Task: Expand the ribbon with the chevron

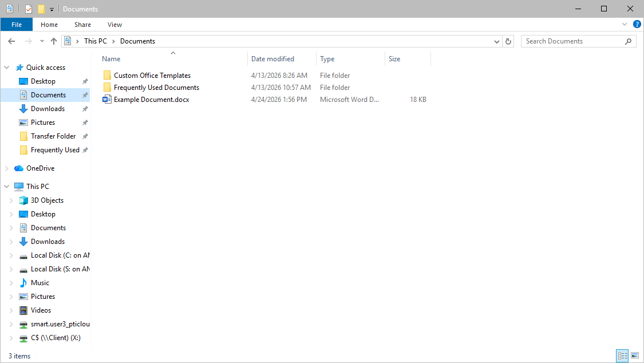Action: coord(625,24)
